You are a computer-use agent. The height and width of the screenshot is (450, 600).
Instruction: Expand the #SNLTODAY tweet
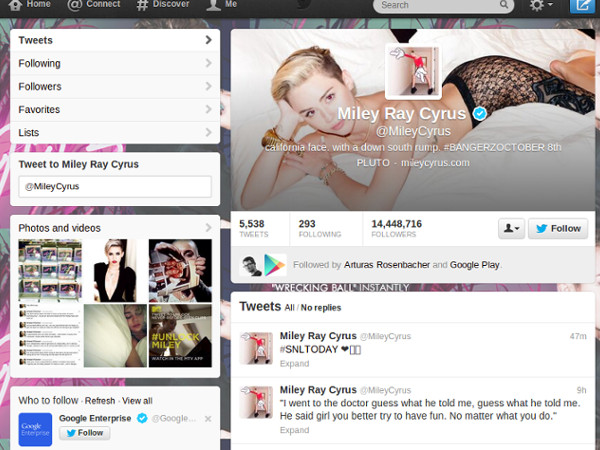pyautogui.click(x=294, y=364)
